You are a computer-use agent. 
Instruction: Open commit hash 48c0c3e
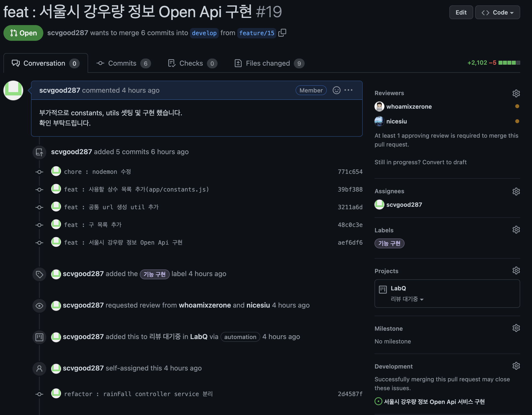(350, 225)
